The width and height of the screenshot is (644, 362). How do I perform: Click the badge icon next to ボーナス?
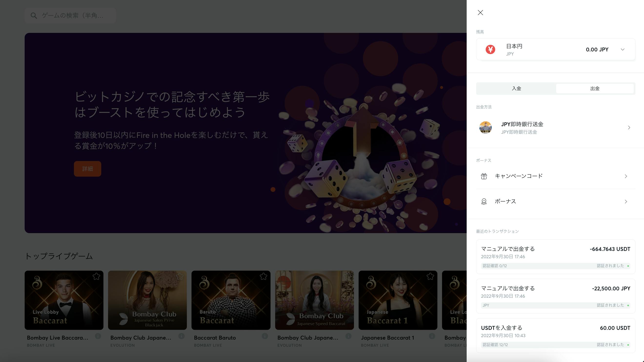tap(484, 201)
